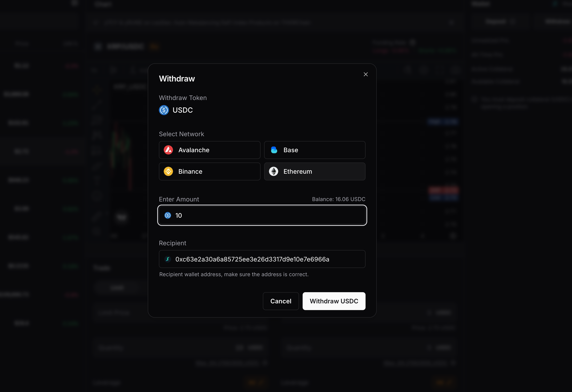Switch to the blurred Deposit tab behind dialog

495,22
